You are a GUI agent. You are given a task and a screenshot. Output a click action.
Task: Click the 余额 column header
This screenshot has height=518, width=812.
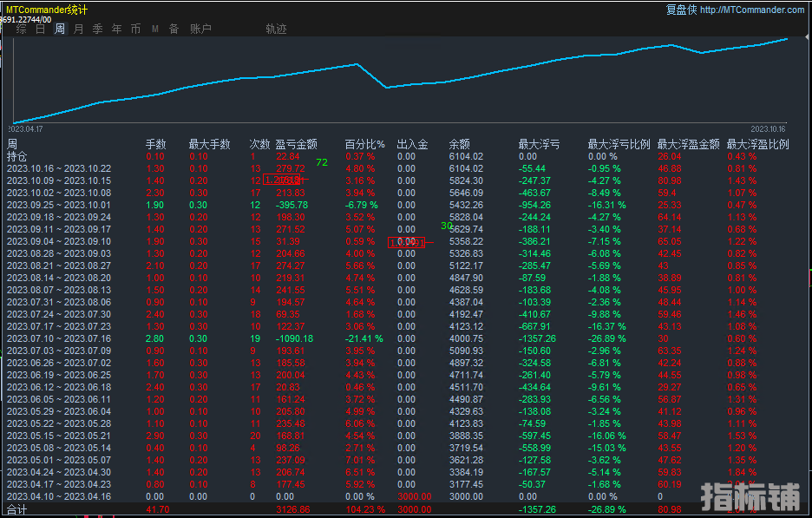[x=459, y=144]
